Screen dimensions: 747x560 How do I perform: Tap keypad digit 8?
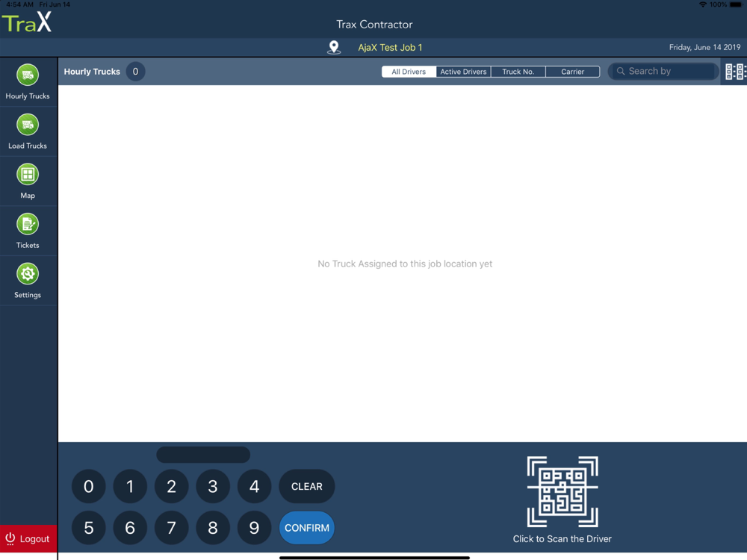click(213, 528)
